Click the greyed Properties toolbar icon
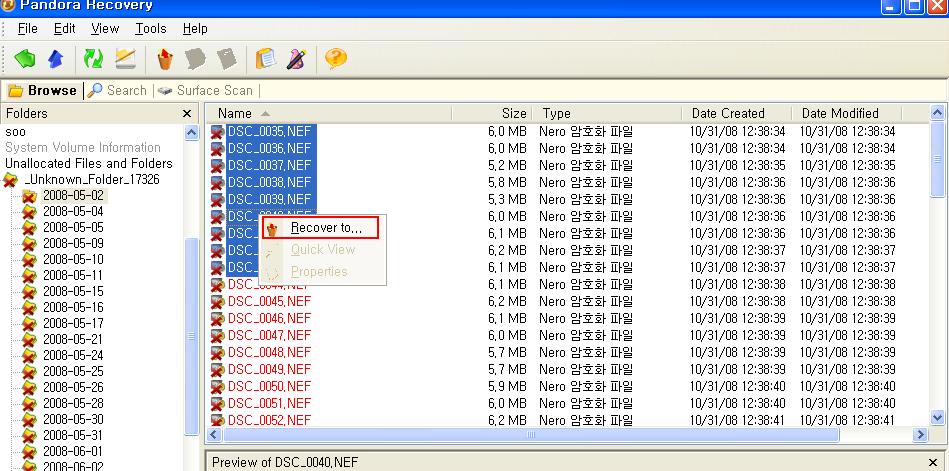The image size is (949, 471). [227, 59]
